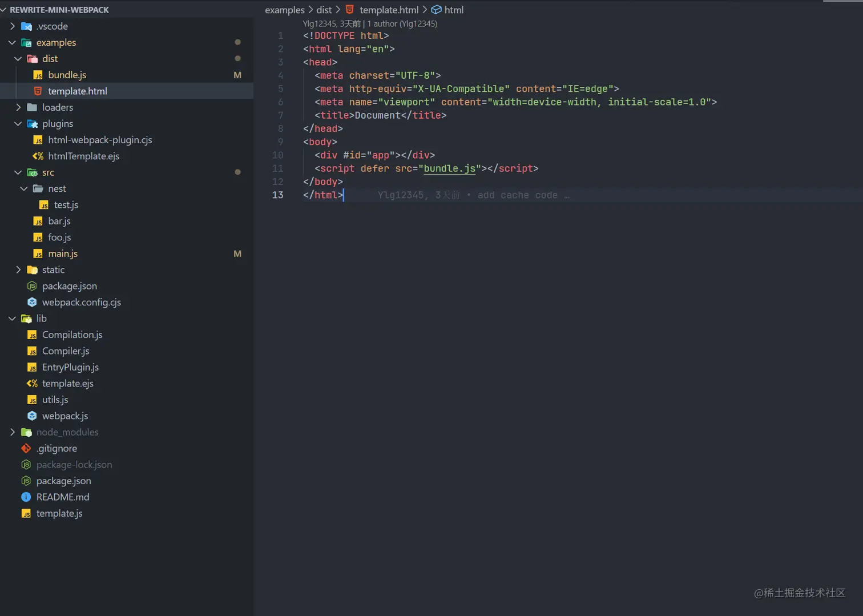
Task: Click the dist folder icon
Action: (x=33, y=59)
